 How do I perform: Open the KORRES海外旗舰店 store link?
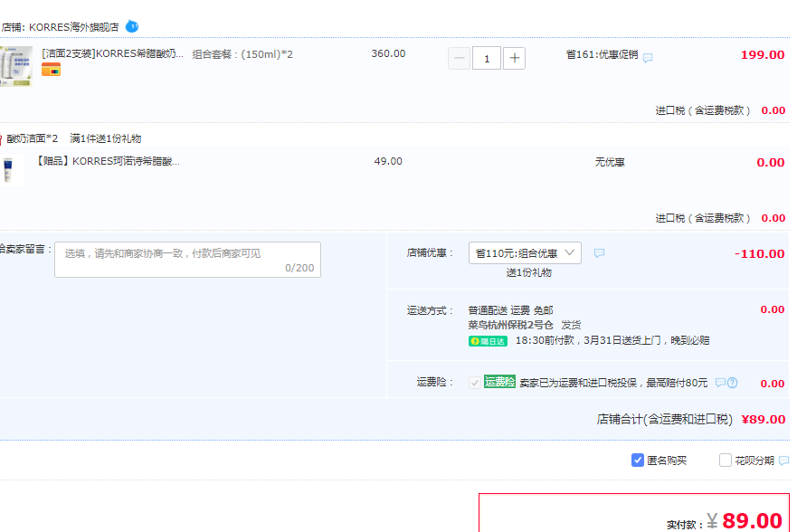pyautogui.click(x=73, y=27)
